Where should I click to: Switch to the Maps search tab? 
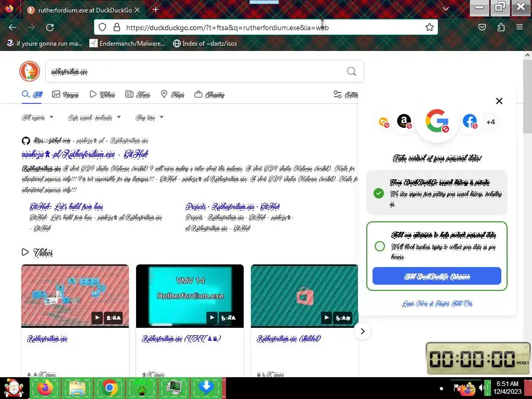(172, 95)
